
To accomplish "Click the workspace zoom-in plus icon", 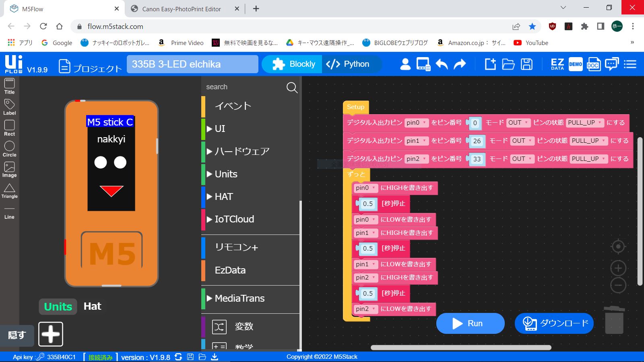I will click(x=618, y=268).
